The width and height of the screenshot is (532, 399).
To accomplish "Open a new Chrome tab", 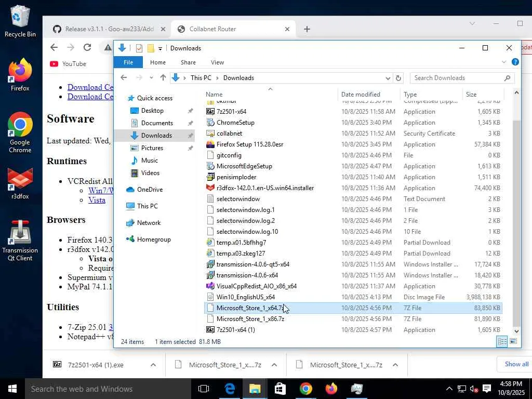I will (307, 29).
